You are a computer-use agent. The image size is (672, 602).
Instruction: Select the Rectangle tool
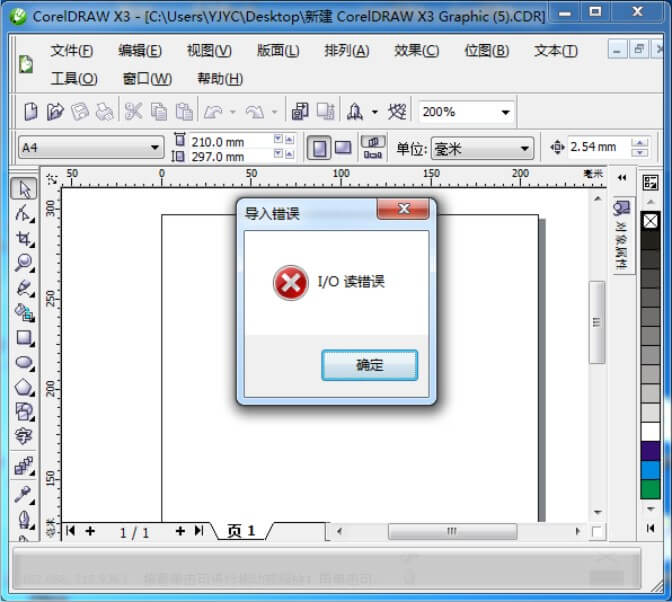(24, 338)
